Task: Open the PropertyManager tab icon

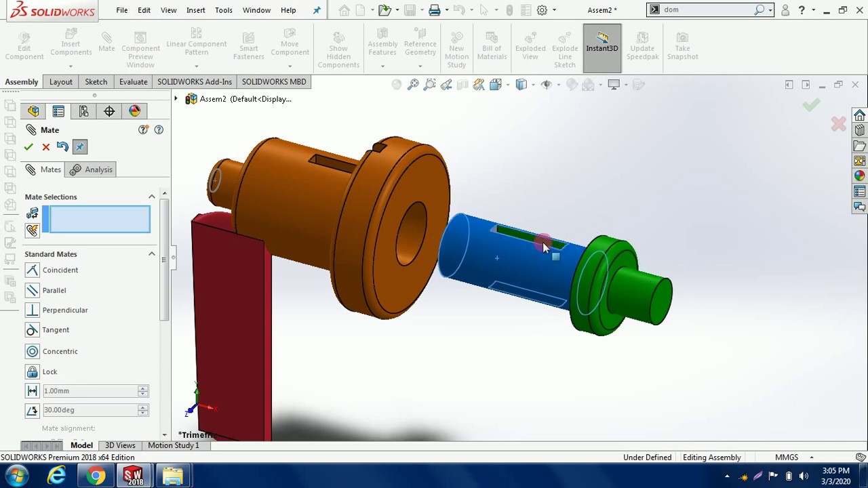Action: point(58,111)
